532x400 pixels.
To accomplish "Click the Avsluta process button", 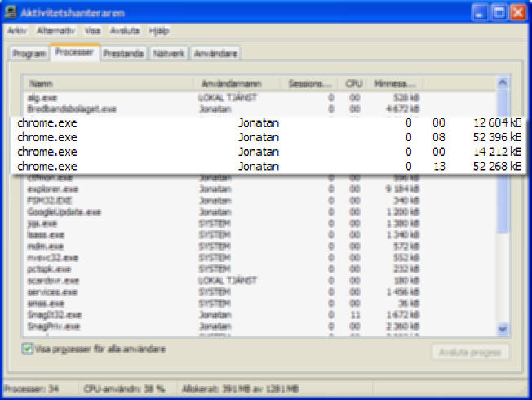I will [x=470, y=352].
